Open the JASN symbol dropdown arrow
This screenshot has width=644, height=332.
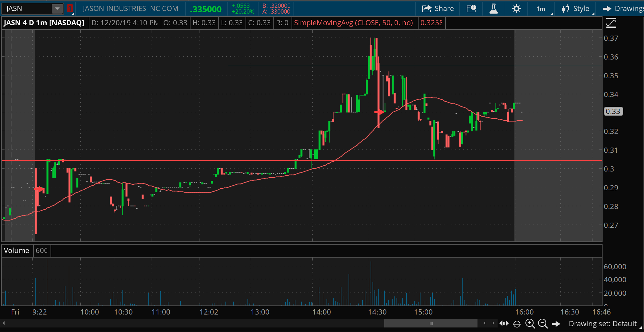[57, 9]
